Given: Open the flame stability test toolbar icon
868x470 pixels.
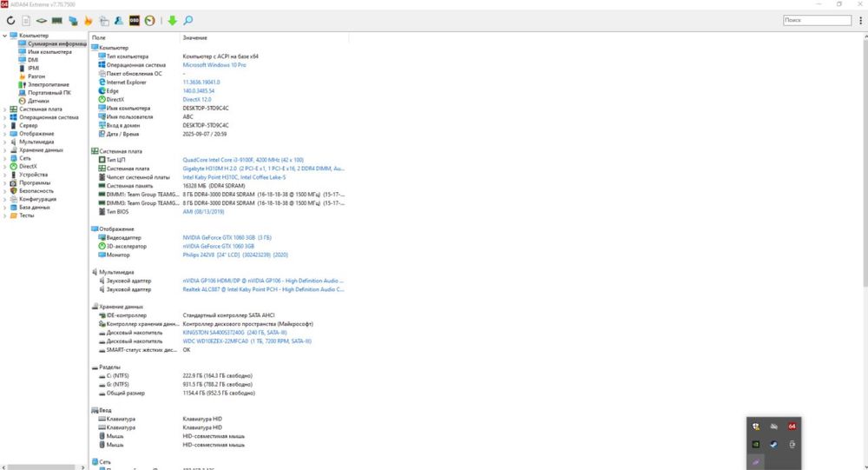Looking at the screenshot, I should (x=88, y=21).
